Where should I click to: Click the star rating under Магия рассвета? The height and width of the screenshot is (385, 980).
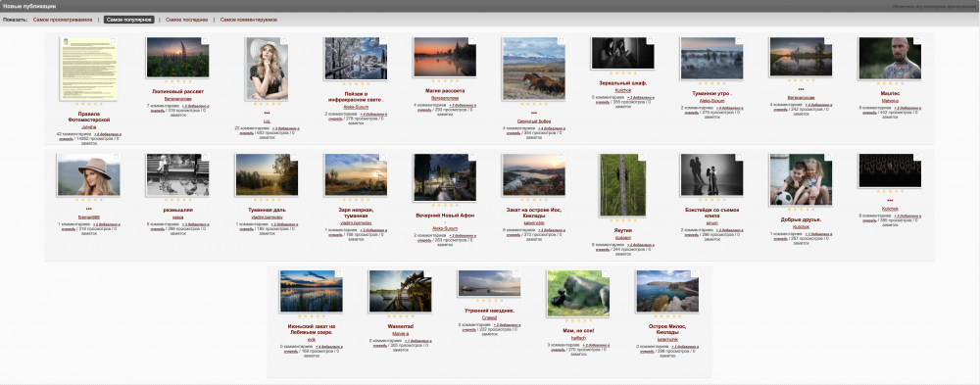(444, 81)
